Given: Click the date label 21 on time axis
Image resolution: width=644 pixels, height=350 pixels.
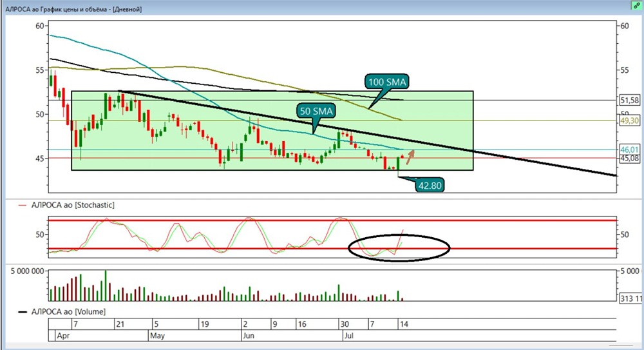Looking at the screenshot, I should (120, 324).
